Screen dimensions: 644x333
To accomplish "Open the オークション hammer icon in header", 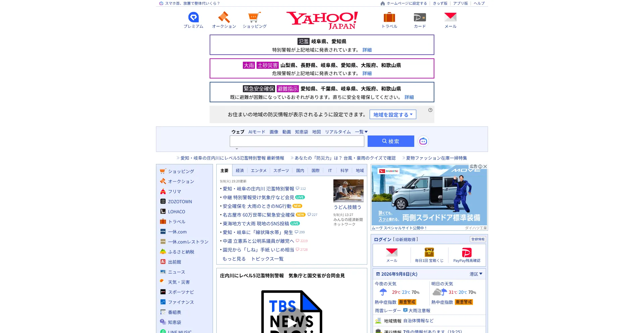I will coord(224,17).
